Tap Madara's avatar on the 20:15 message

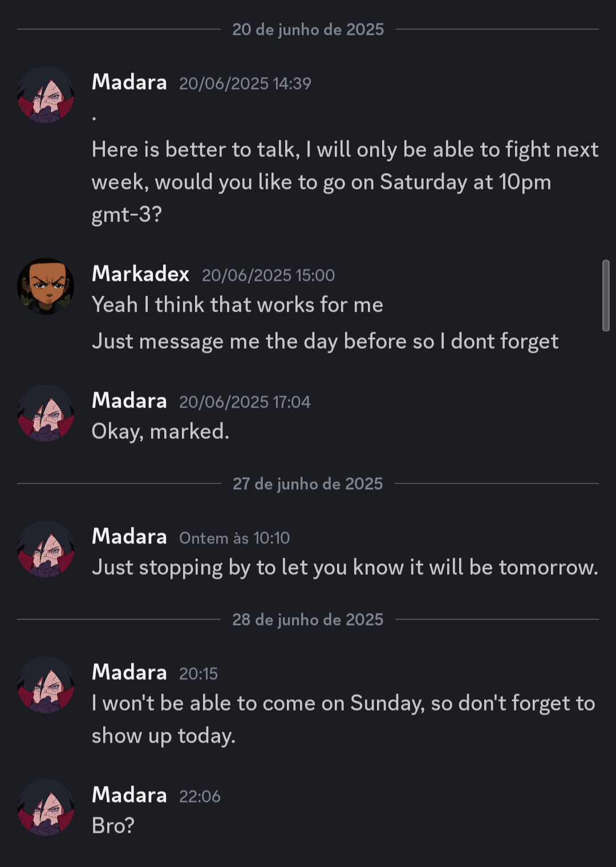pyautogui.click(x=46, y=685)
